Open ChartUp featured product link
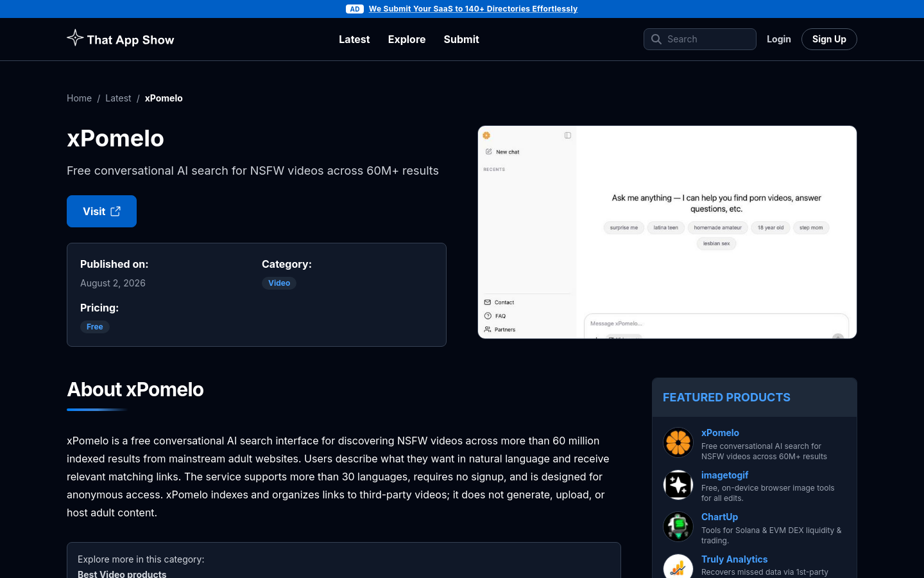The width and height of the screenshot is (924, 578). pos(719,517)
